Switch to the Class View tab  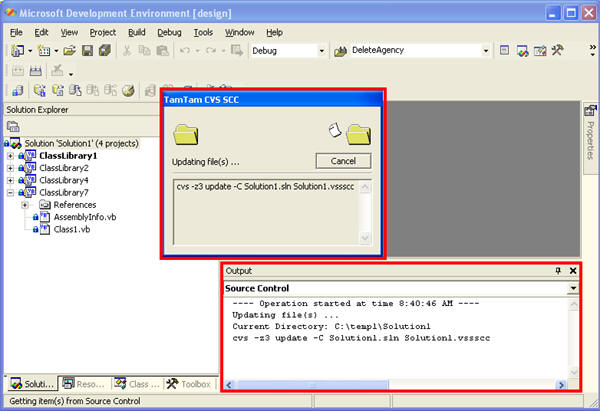coord(137,384)
